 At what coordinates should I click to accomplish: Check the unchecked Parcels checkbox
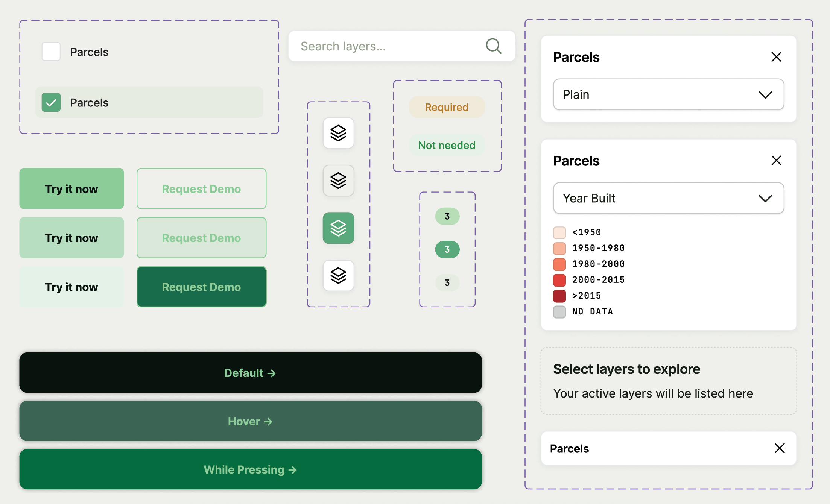coord(51,52)
